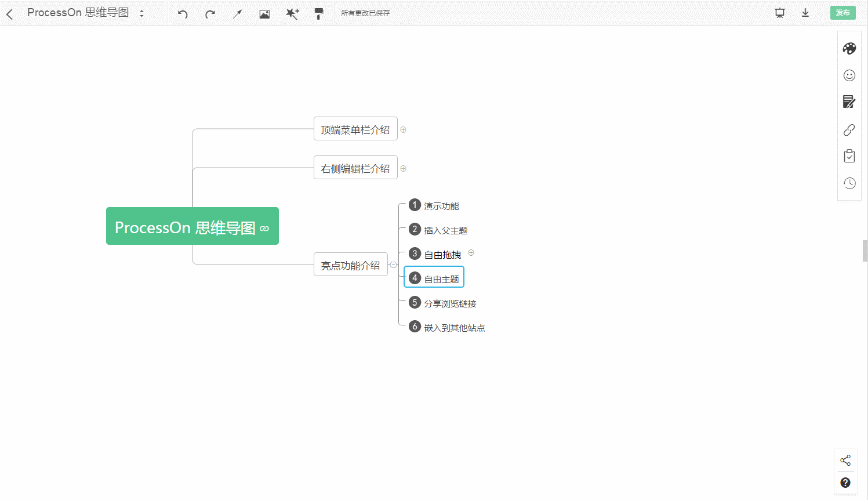Open the theme palette panel
The width and height of the screenshot is (868, 500).
(x=849, y=49)
